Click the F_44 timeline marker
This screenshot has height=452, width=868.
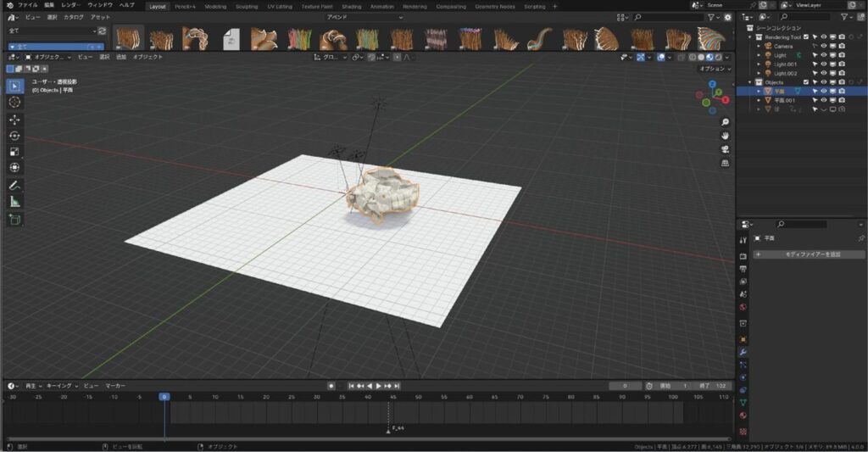(x=388, y=429)
